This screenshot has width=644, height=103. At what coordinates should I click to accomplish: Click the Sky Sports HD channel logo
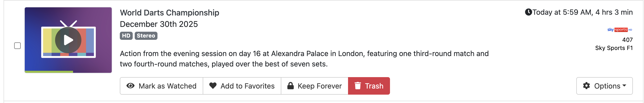point(619,30)
